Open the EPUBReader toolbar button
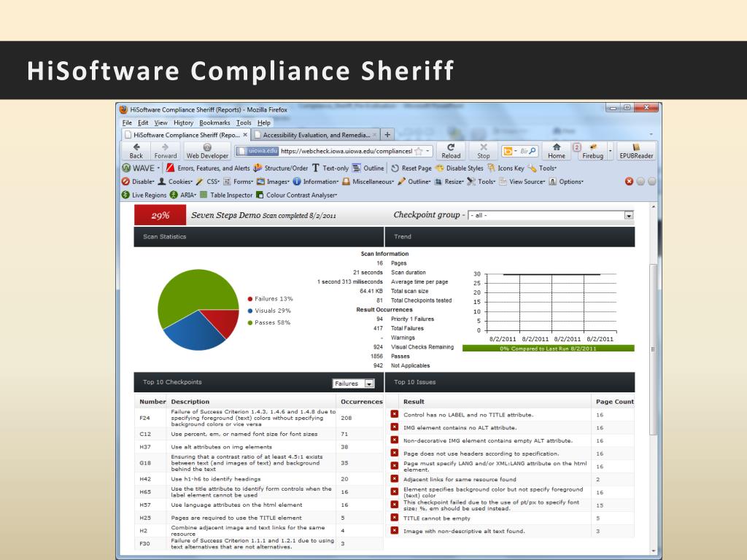The width and height of the screenshot is (747, 560). (636, 151)
